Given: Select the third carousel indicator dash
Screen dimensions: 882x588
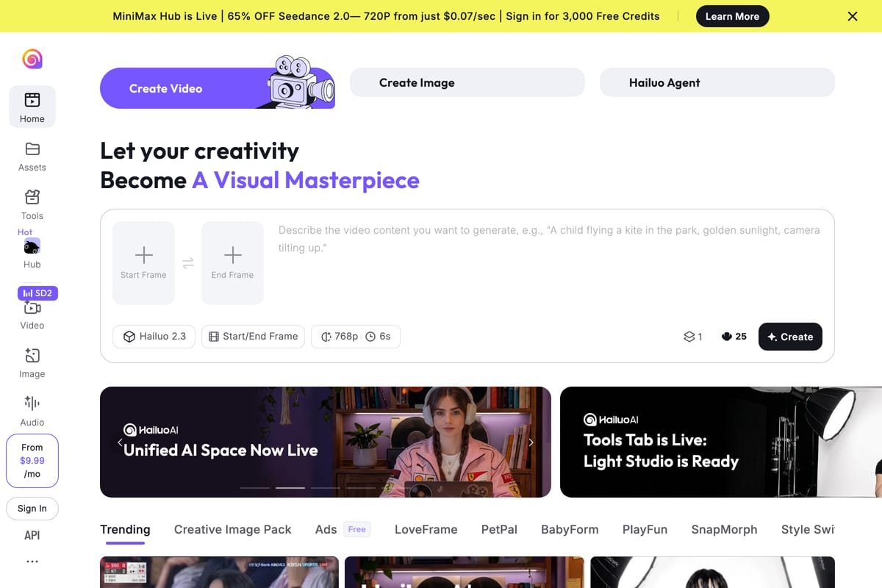Looking at the screenshot, I should (x=326, y=488).
